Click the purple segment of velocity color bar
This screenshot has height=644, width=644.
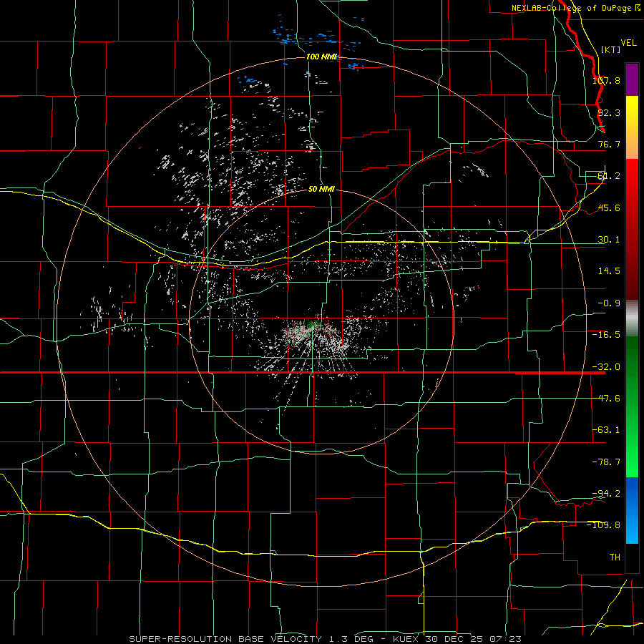tap(632, 79)
